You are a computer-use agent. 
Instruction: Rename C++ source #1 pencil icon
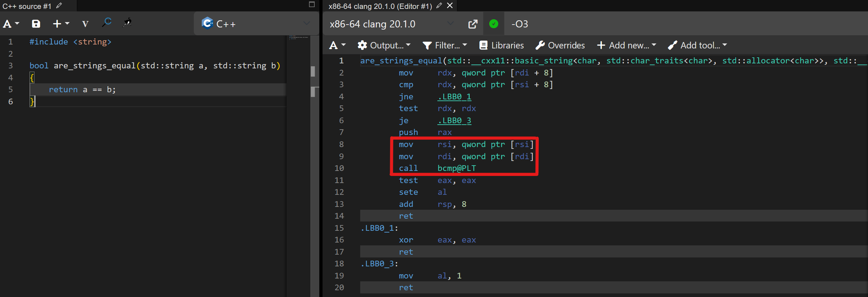59,6
